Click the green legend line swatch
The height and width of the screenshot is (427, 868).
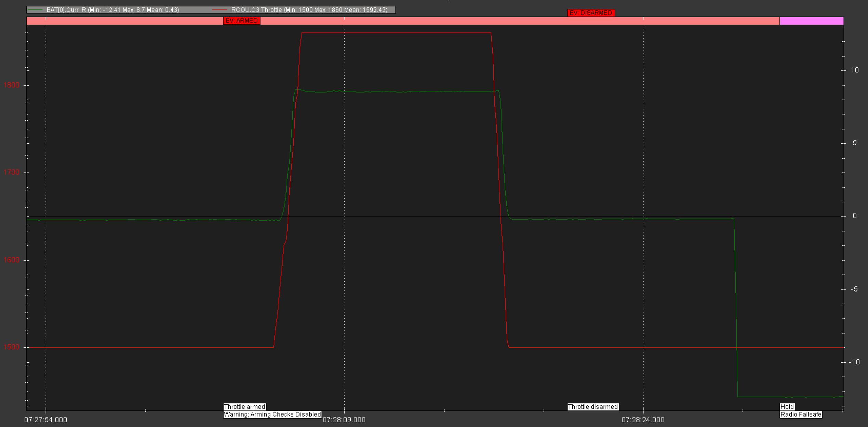coord(35,10)
